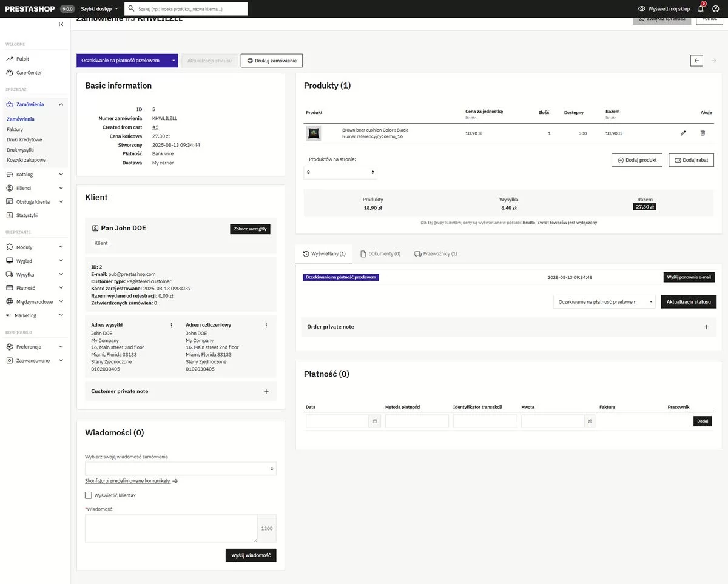Click calendar icon in payment date field

(x=375, y=421)
